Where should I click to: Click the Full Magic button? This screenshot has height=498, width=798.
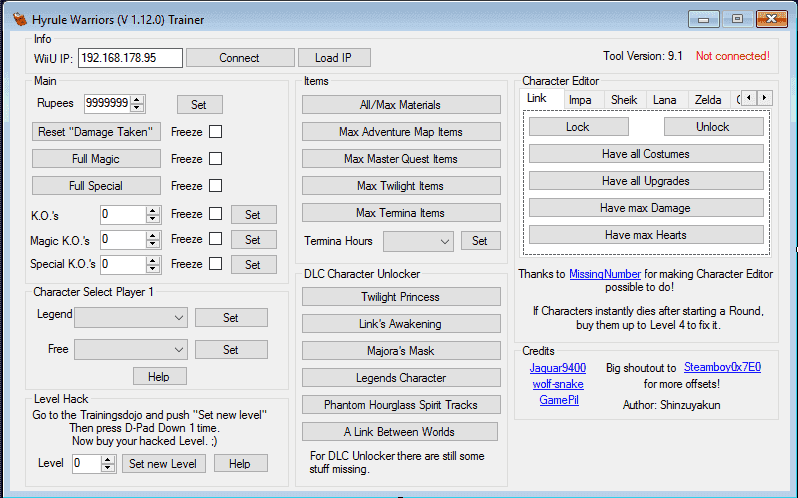tap(96, 159)
